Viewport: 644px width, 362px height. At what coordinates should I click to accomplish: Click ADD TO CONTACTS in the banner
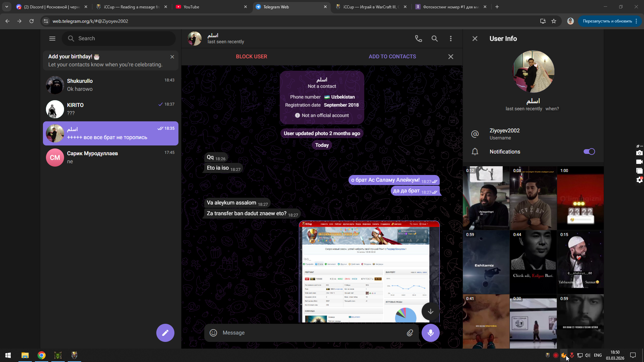392,57
